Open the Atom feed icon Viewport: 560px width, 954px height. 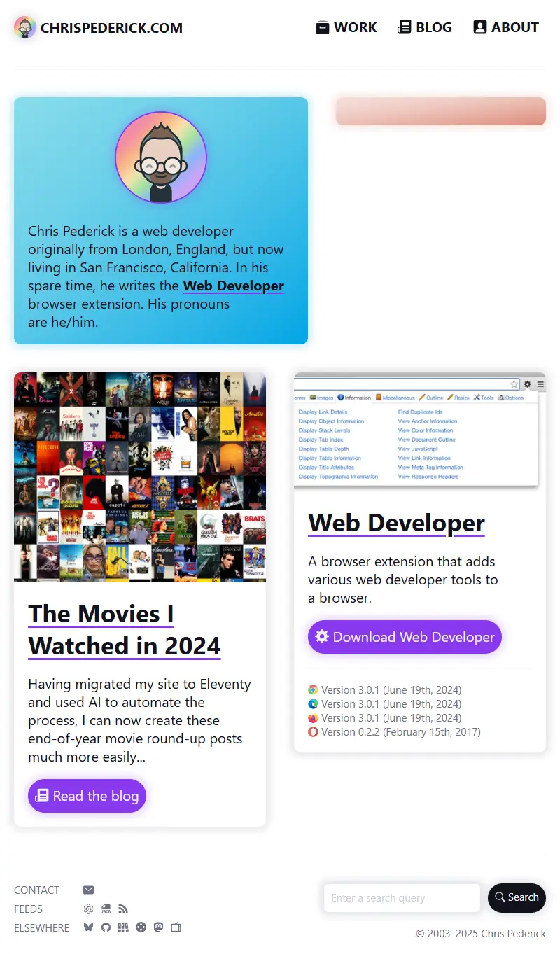point(88,909)
